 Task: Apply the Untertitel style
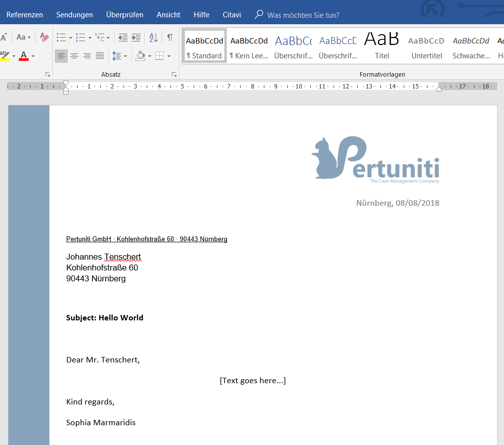[426, 45]
